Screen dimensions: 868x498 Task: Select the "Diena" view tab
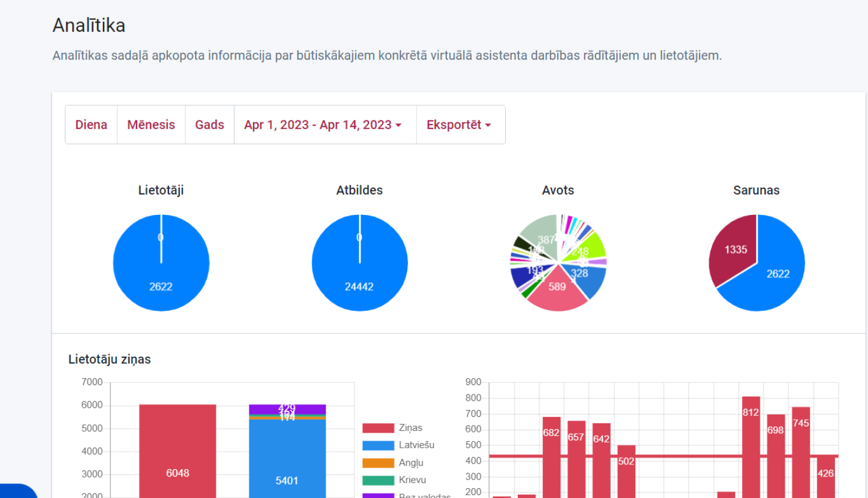point(91,124)
